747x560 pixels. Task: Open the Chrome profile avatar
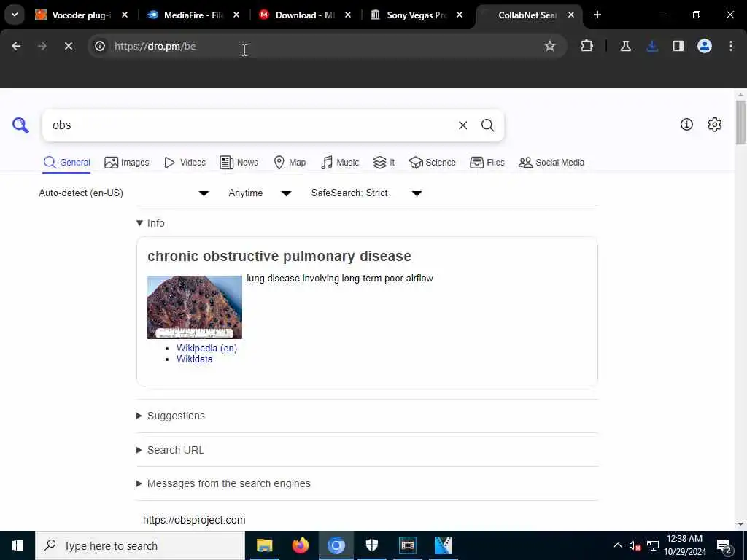pyautogui.click(x=705, y=46)
